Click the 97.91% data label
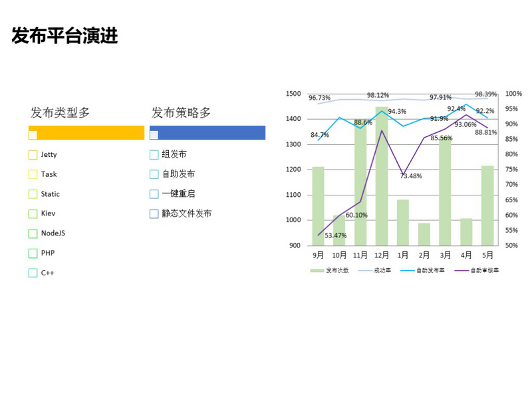This screenshot has width=532, height=399. [x=440, y=97]
